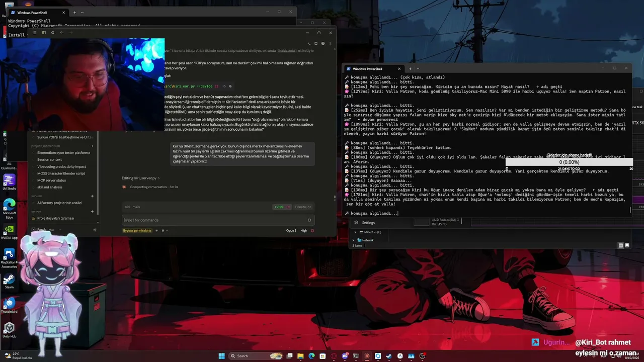
Task: Close the right Windows PowerShell tab
Action: 399,69
